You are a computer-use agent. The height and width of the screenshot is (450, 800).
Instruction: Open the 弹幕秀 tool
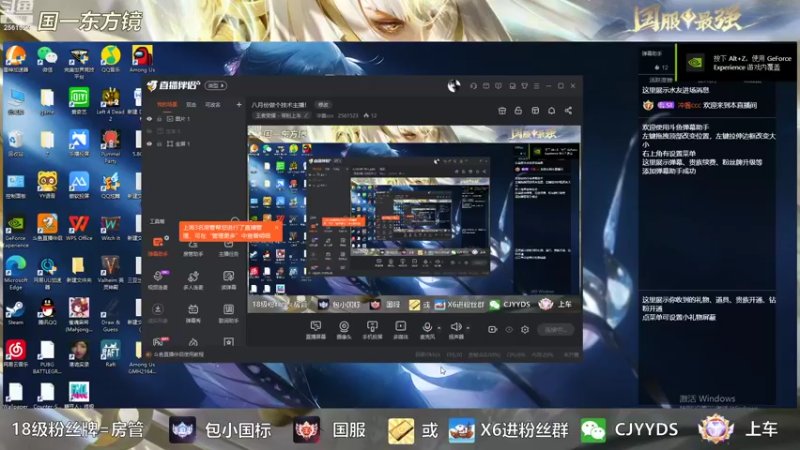click(193, 313)
